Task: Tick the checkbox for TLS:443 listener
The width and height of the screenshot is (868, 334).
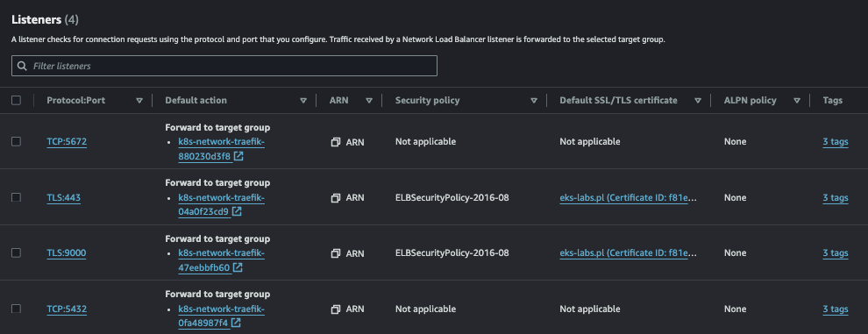Action: (16, 197)
